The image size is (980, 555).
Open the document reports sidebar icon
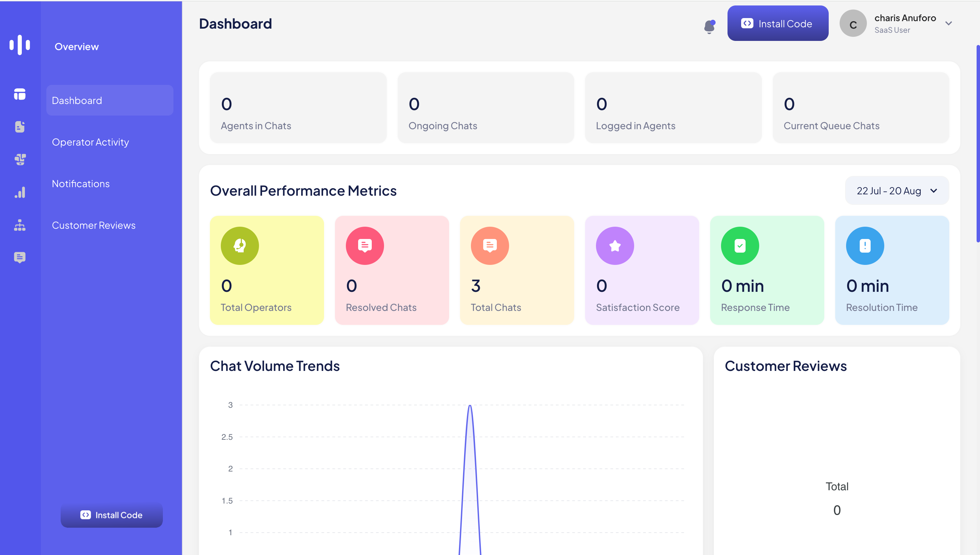tap(20, 126)
